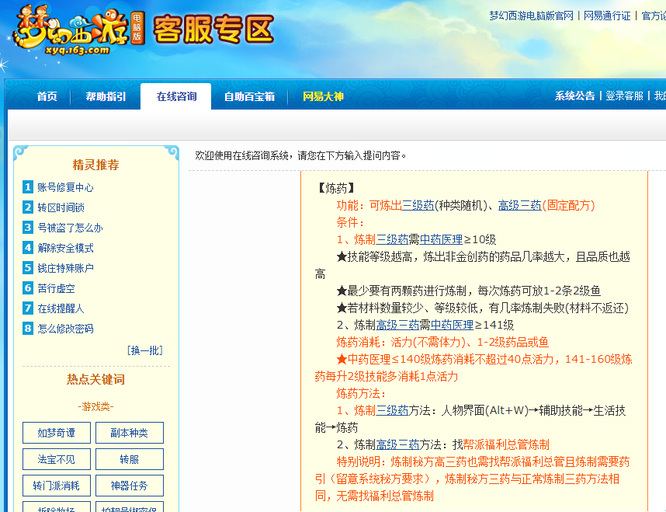Open the 号被盗了怎么办 recommendation
The image size is (666, 512).
coord(70,227)
